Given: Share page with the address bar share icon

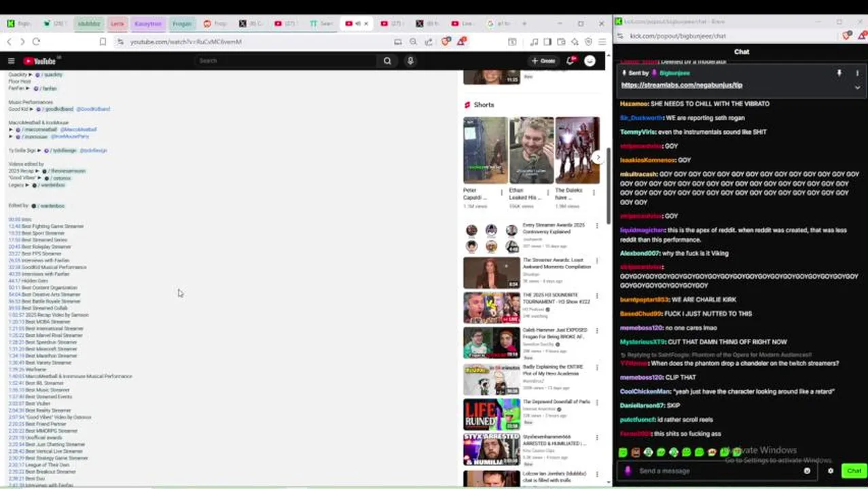Looking at the screenshot, I should [x=429, y=41].
